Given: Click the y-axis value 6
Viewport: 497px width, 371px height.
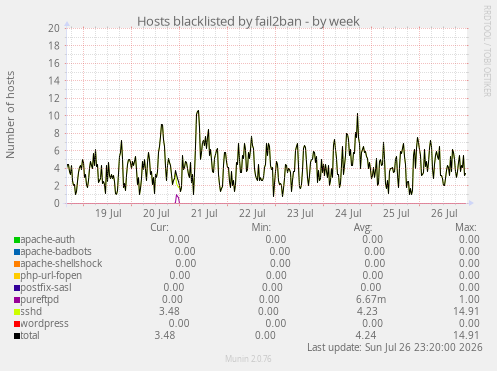Looking at the screenshot, I should pos(57,151).
